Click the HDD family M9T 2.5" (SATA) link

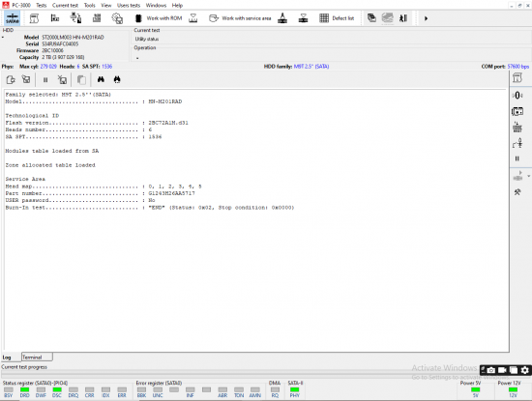click(x=311, y=67)
